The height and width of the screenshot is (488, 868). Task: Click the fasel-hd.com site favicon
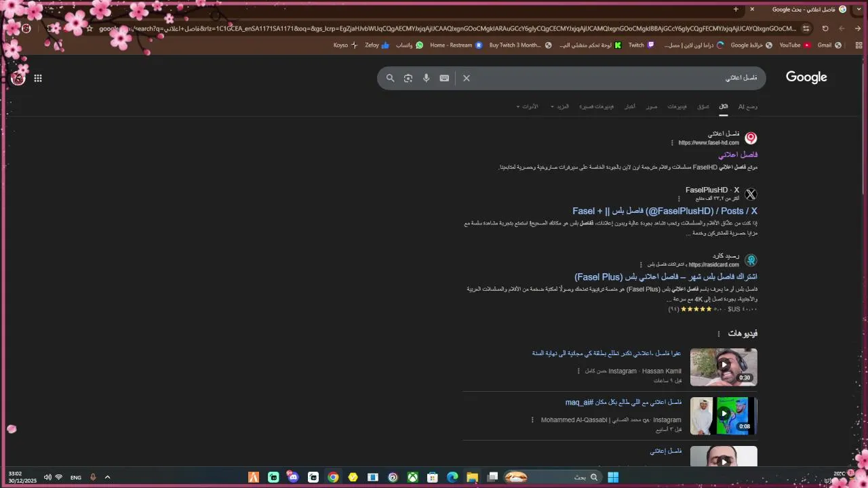click(x=751, y=138)
